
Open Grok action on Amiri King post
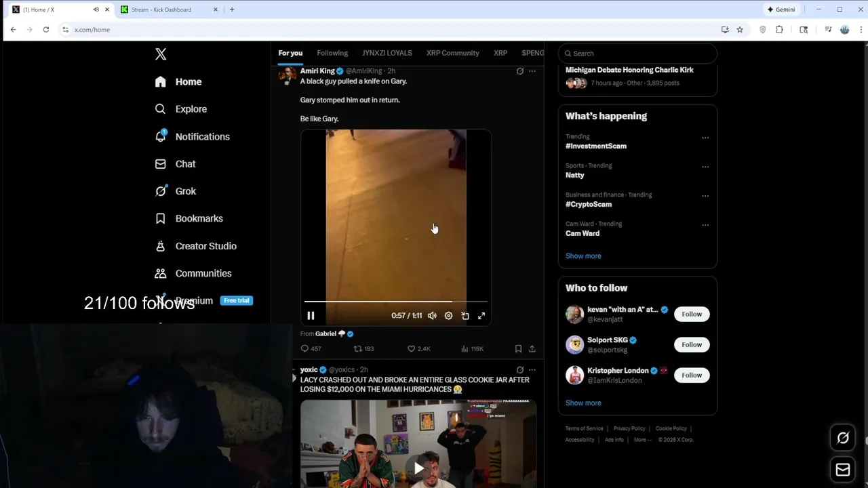coord(520,71)
